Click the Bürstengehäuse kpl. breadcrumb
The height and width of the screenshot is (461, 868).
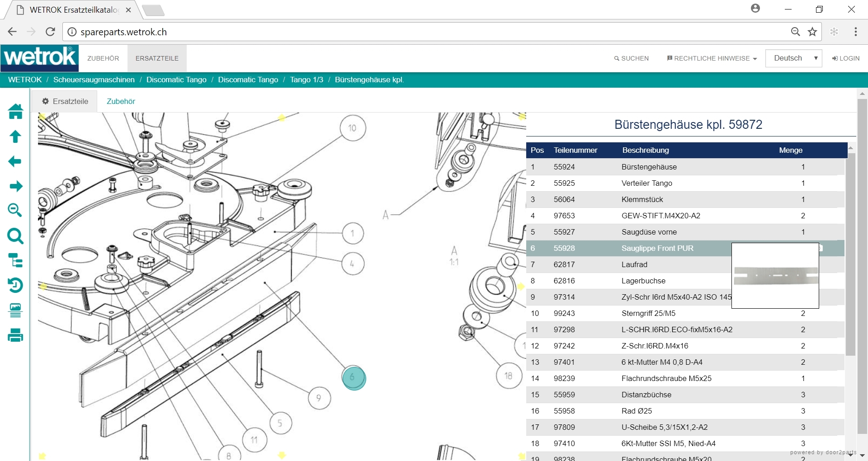tap(369, 80)
